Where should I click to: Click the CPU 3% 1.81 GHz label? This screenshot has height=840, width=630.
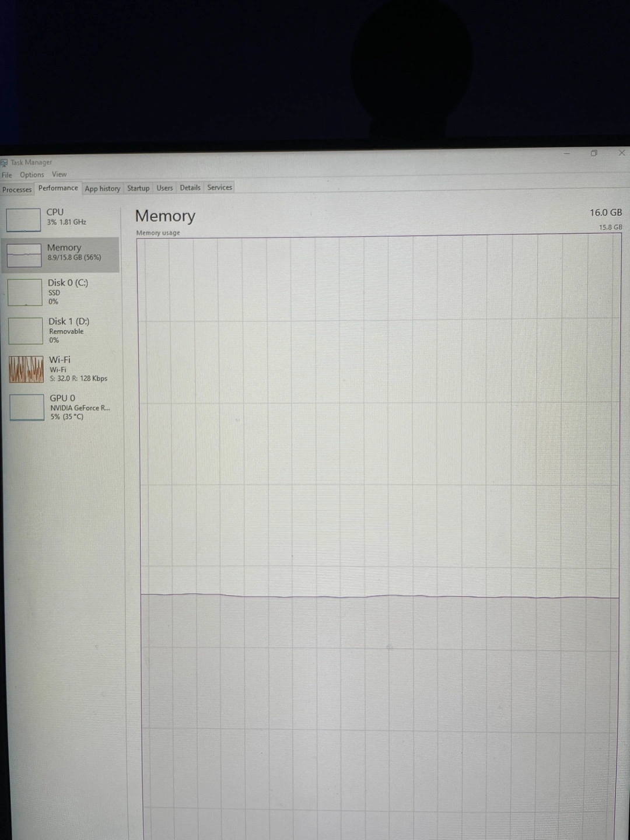coord(66,216)
